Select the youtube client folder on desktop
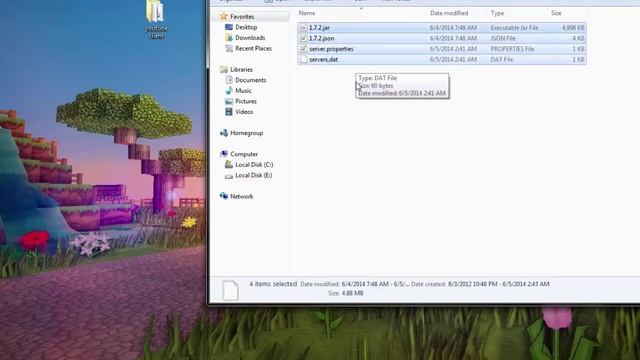 (x=156, y=19)
